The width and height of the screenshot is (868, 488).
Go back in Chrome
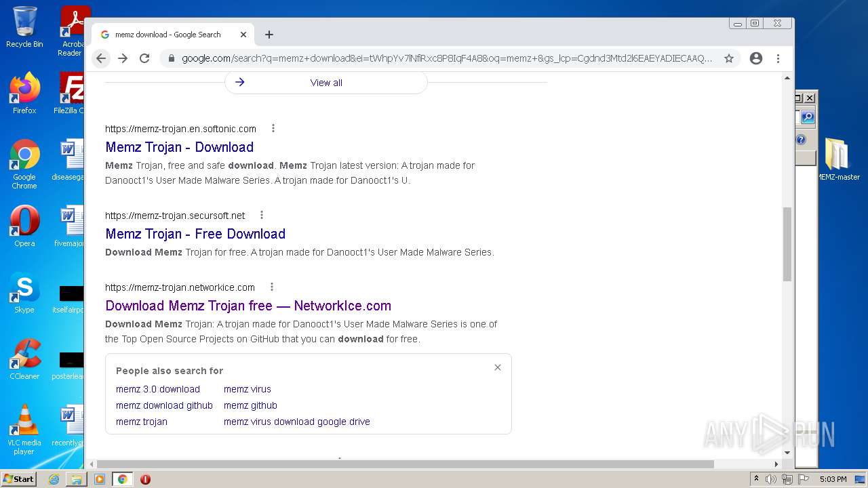[x=101, y=58]
